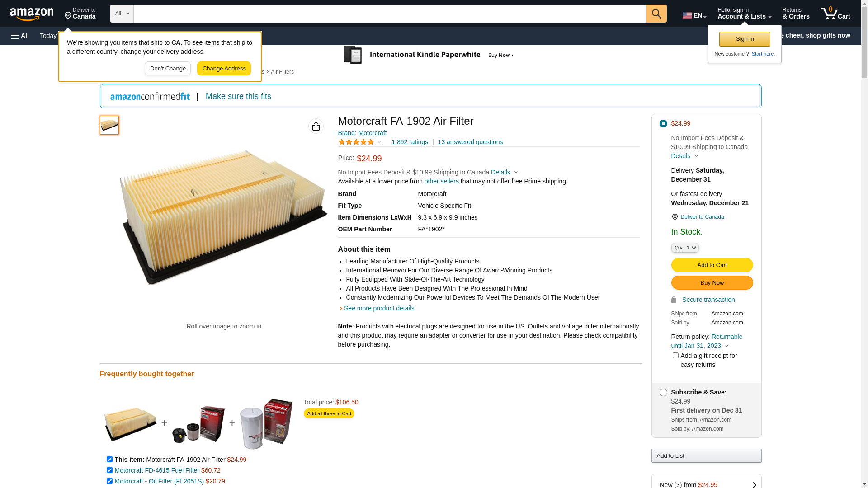Expand the Add to List dropdown

coord(706,456)
